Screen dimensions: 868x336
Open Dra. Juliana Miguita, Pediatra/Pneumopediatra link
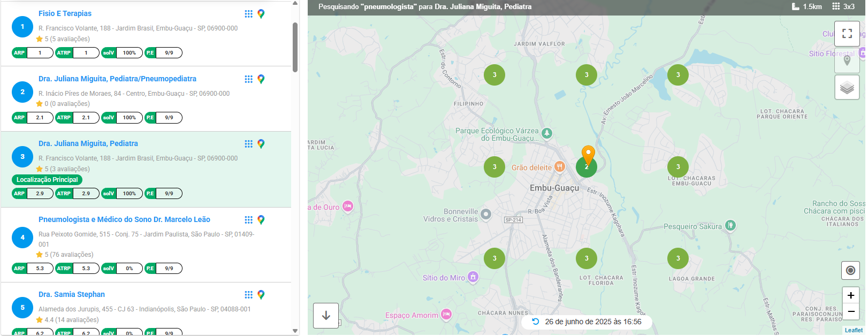(117, 79)
